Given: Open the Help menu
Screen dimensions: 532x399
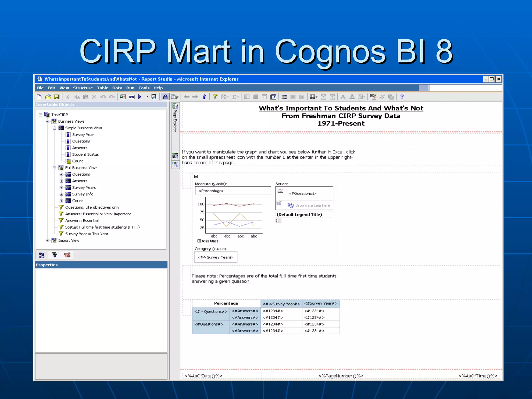Looking at the screenshot, I should click(x=158, y=88).
